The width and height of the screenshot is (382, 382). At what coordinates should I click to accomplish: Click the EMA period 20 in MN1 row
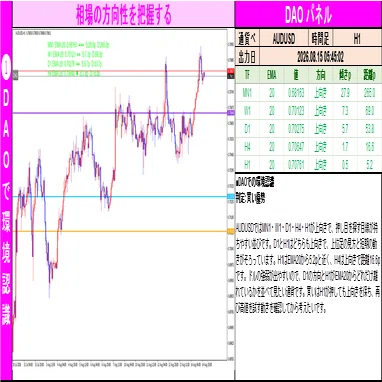tap(272, 93)
